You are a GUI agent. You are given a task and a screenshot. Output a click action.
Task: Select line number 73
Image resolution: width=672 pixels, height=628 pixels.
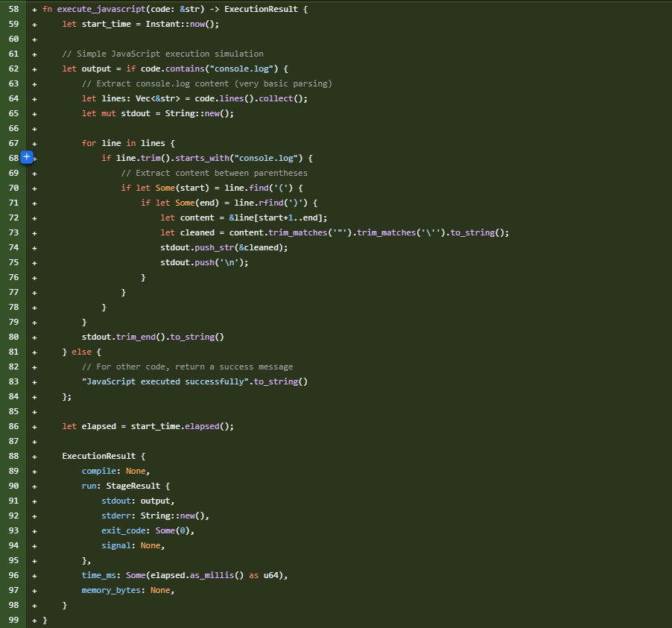(13, 232)
